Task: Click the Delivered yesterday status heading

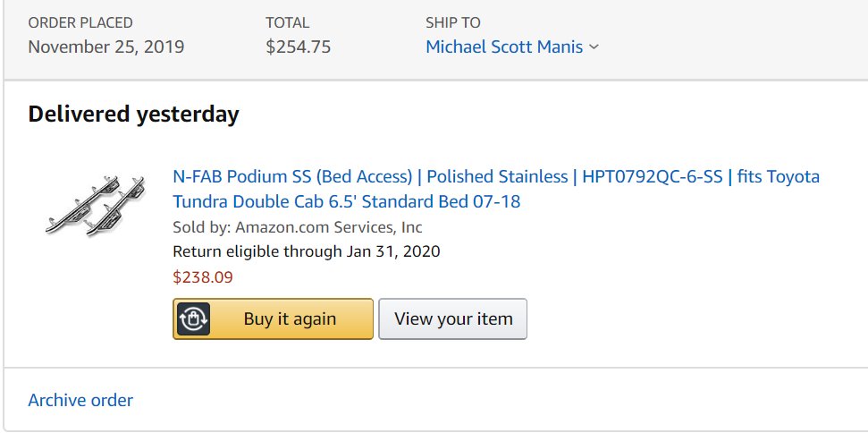Action: (133, 114)
